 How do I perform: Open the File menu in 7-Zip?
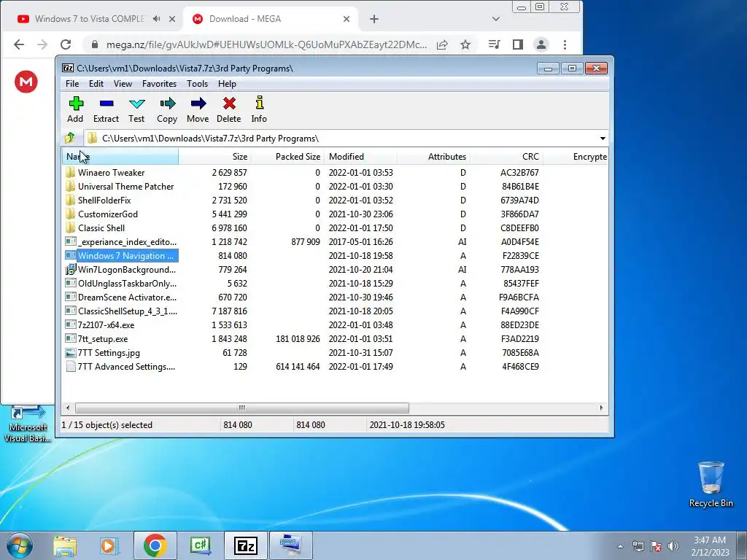point(72,84)
